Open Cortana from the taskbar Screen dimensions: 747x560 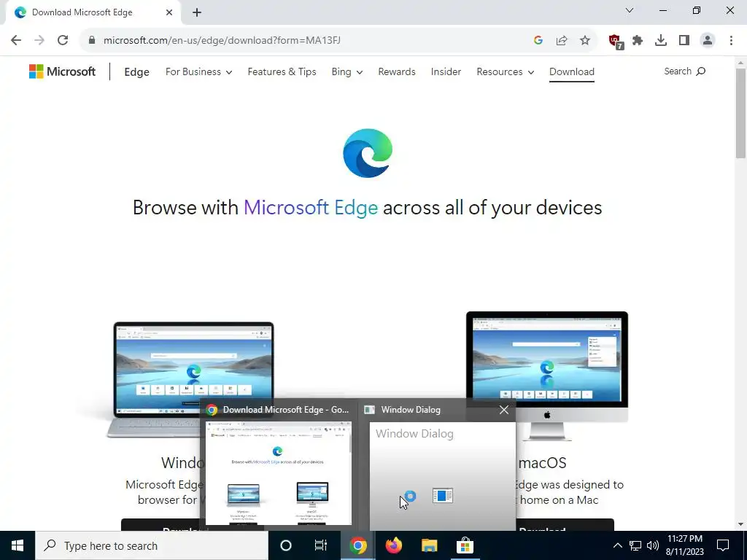click(286, 545)
